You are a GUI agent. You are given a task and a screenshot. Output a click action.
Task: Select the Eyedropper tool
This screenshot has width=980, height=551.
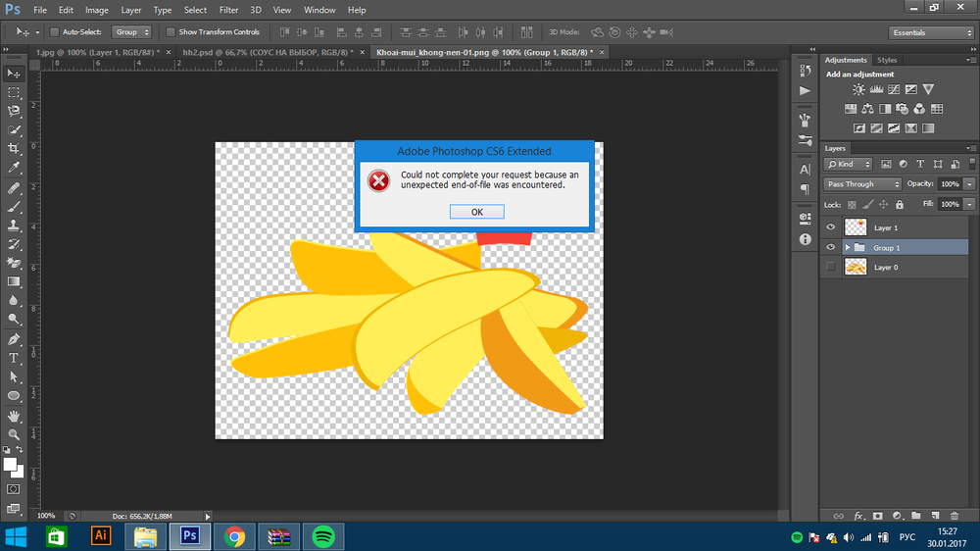14,168
